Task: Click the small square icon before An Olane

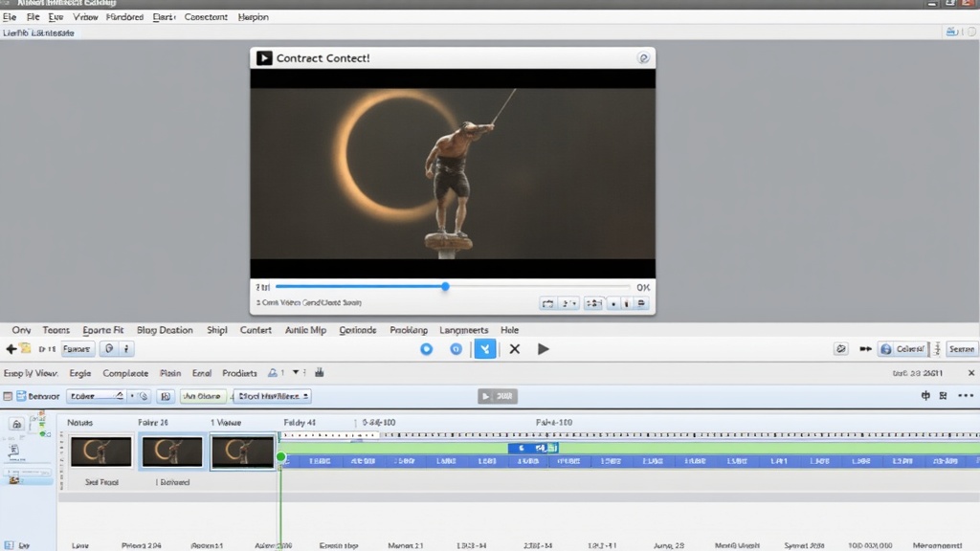Action: coord(165,396)
